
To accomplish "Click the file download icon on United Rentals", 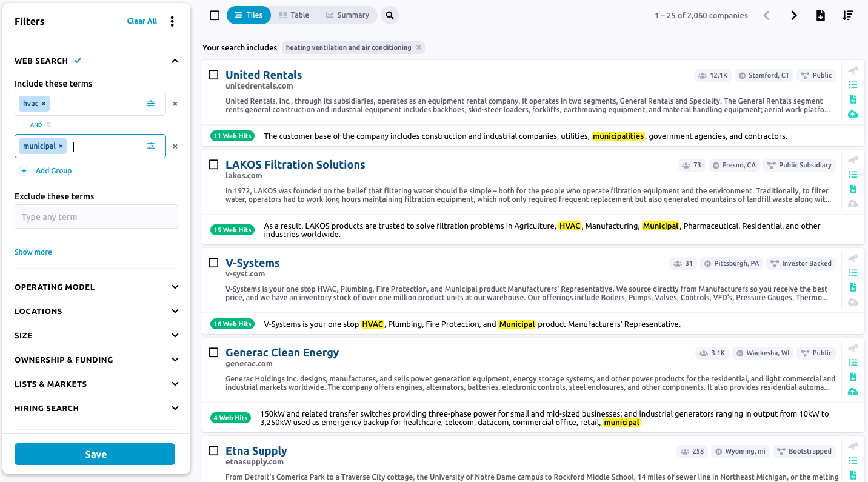I will click(x=853, y=99).
